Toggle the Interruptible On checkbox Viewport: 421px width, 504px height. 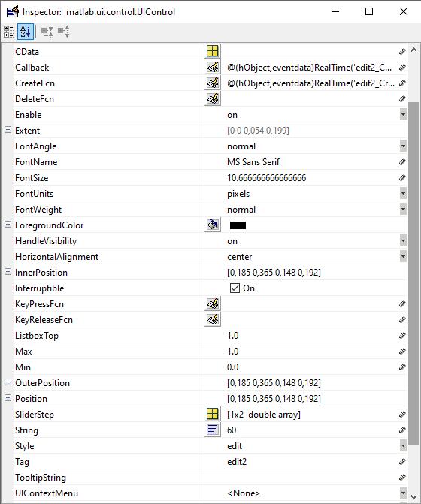(x=235, y=288)
